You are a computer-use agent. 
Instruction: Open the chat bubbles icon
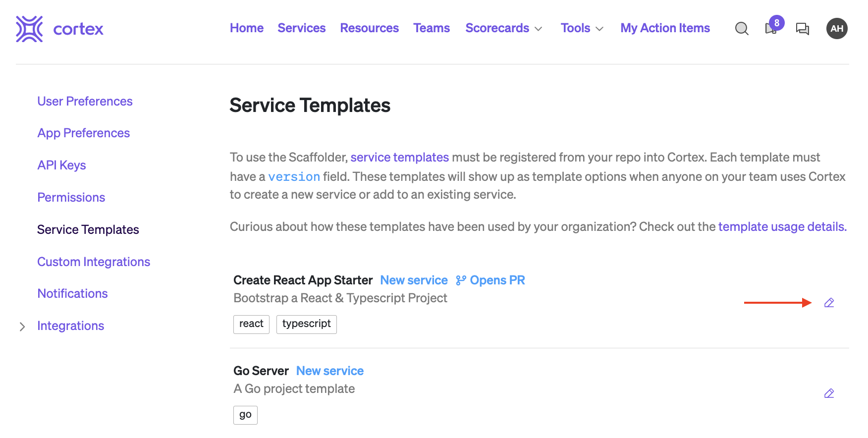click(x=803, y=29)
